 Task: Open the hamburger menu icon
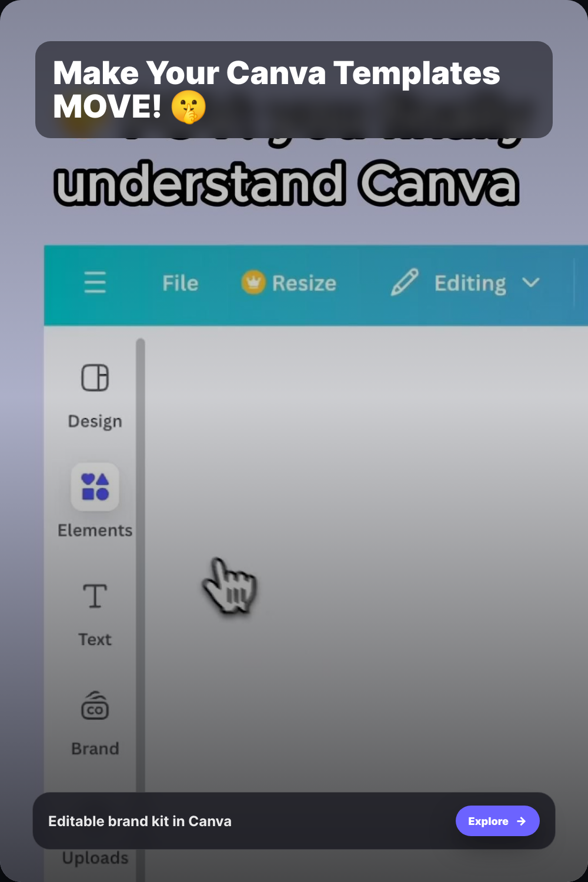[x=95, y=283]
